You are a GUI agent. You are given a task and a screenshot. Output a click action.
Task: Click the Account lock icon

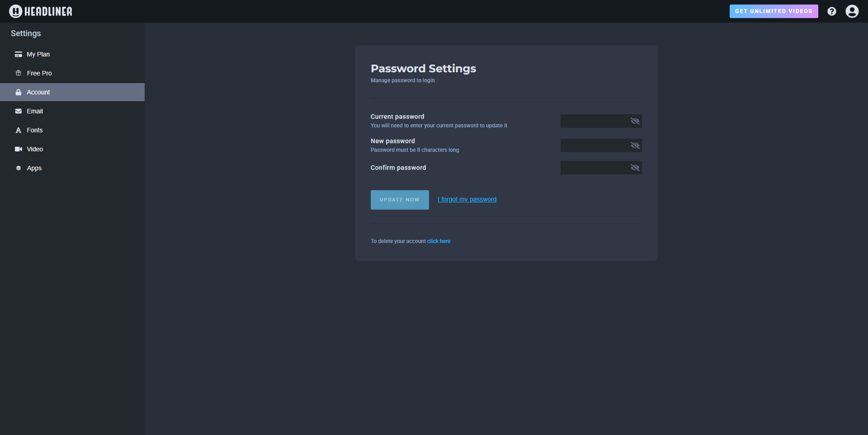(19, 92)
